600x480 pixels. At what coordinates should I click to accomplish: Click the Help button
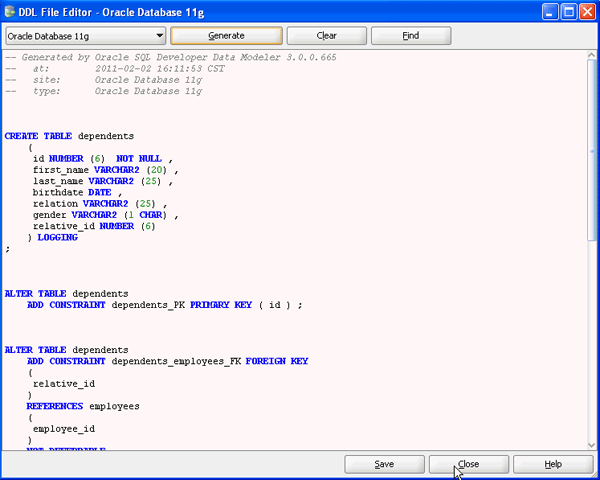tap(553, 464)
